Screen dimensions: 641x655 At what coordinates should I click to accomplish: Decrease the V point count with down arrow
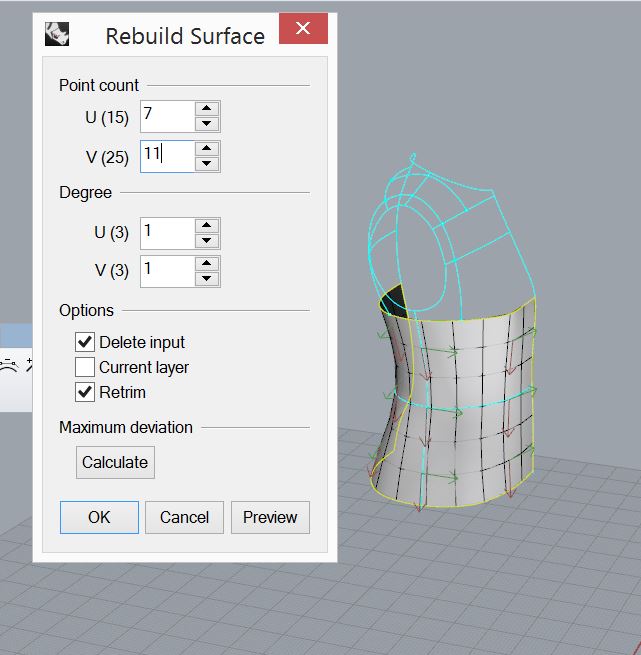click(207, 164)
